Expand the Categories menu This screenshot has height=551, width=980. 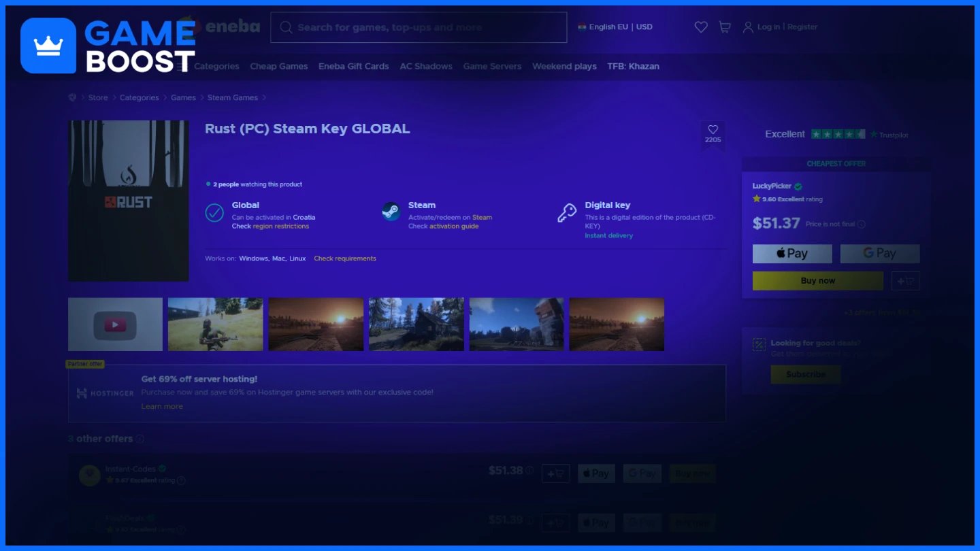click(216, 67)
